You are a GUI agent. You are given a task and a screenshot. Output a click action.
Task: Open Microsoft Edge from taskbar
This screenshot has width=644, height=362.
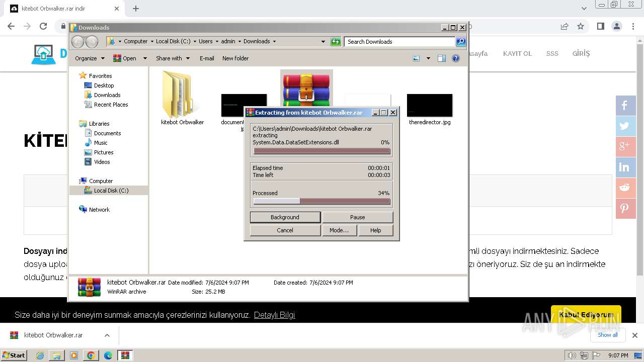click(108, 355)
